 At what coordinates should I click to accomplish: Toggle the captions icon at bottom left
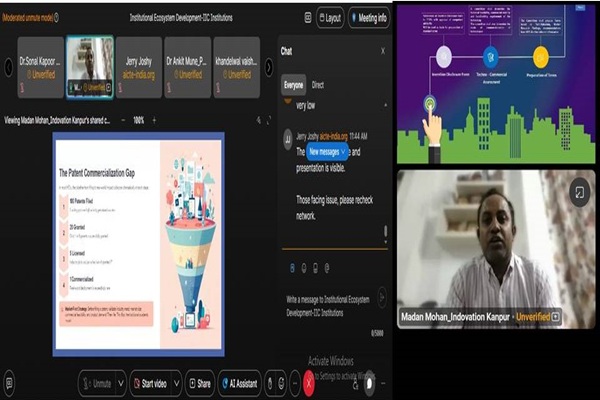point(10,383)
